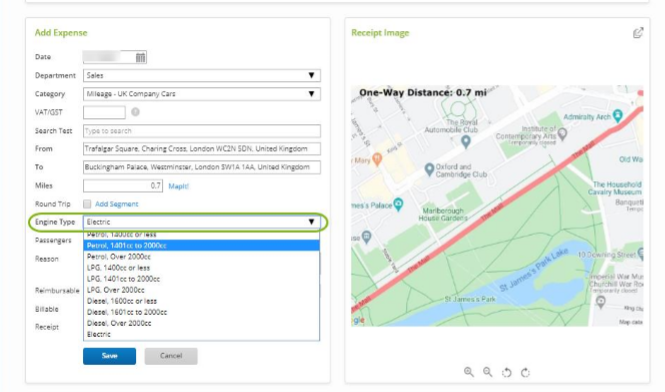Click One-Way Distance: 0.7 mi text
Viewport: 665px width, 392px height.
pyautogui.click(x=423, y=92)
